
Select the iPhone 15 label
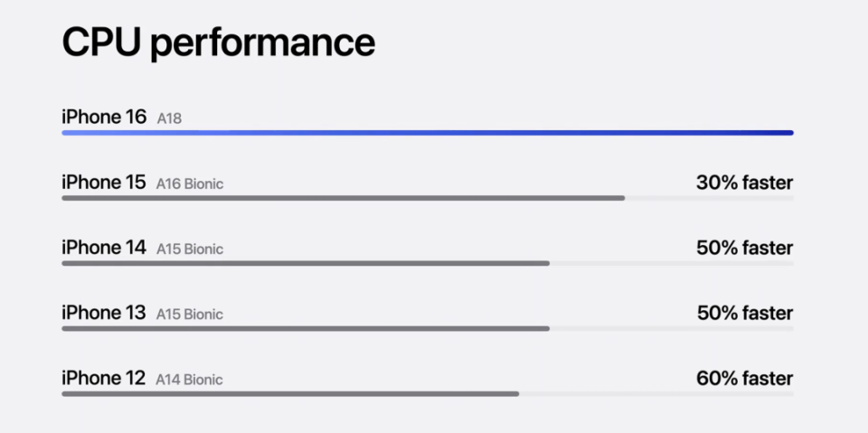point(103,183)
